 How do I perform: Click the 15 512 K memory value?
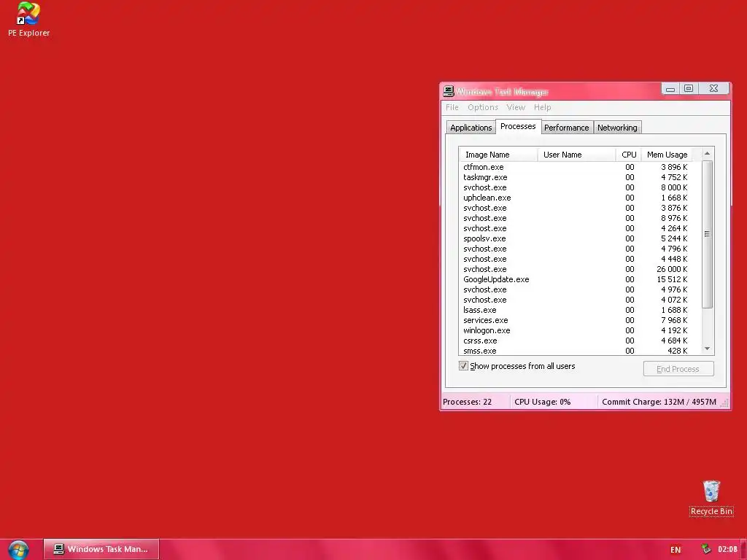[672, 279]
